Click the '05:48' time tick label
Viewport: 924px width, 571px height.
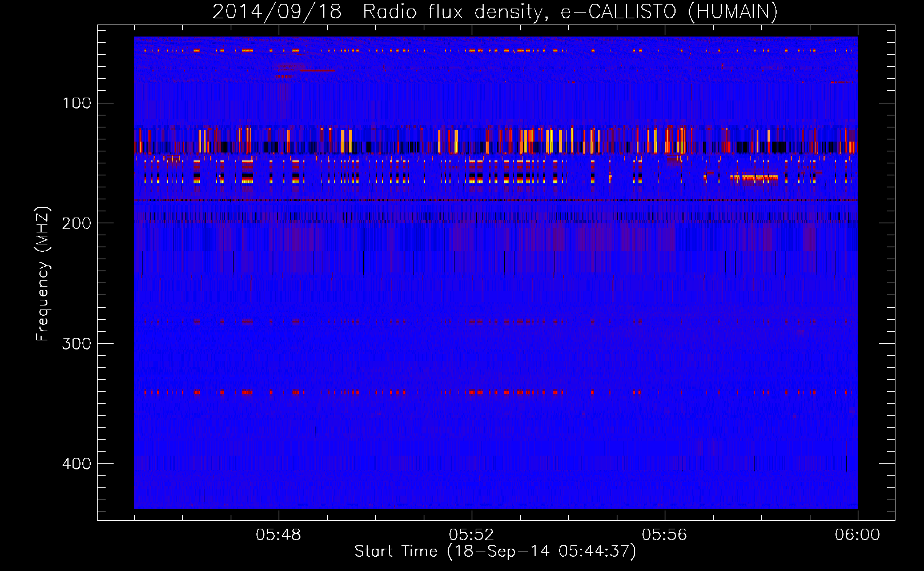coord(279,535)
